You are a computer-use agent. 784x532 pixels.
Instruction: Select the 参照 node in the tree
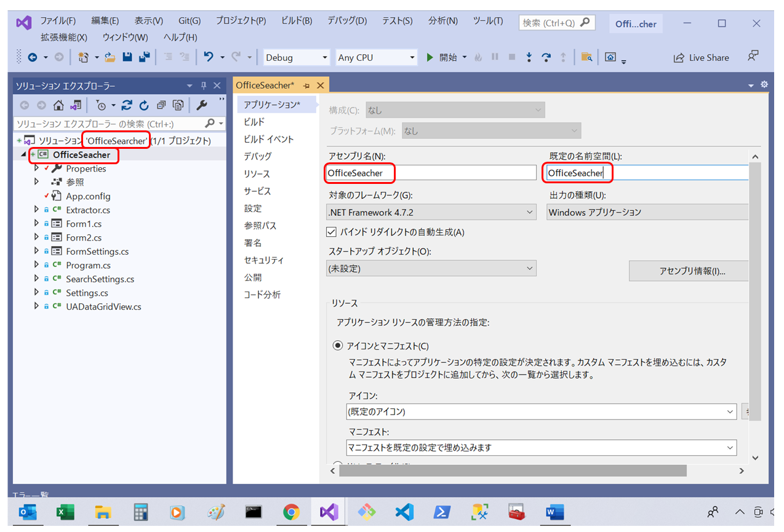click(75, 182)
